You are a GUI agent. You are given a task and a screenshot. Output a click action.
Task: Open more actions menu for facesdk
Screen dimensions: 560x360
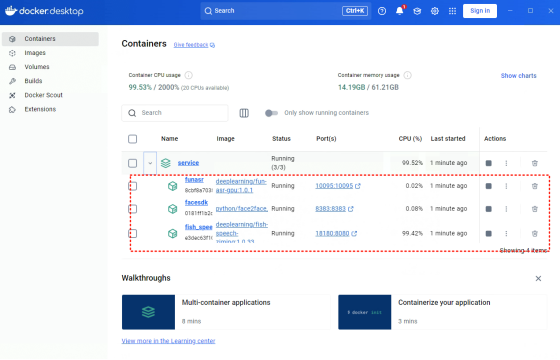[506, 209]
